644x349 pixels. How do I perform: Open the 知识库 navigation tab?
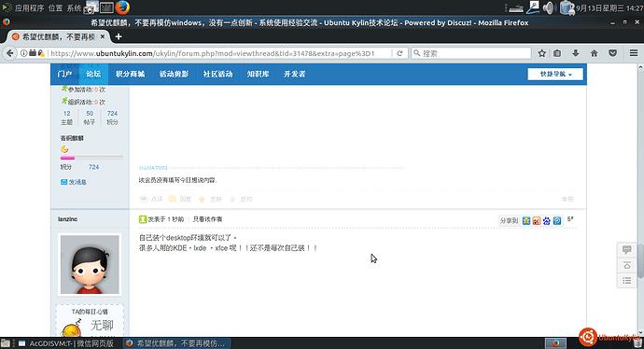point(258,74)
